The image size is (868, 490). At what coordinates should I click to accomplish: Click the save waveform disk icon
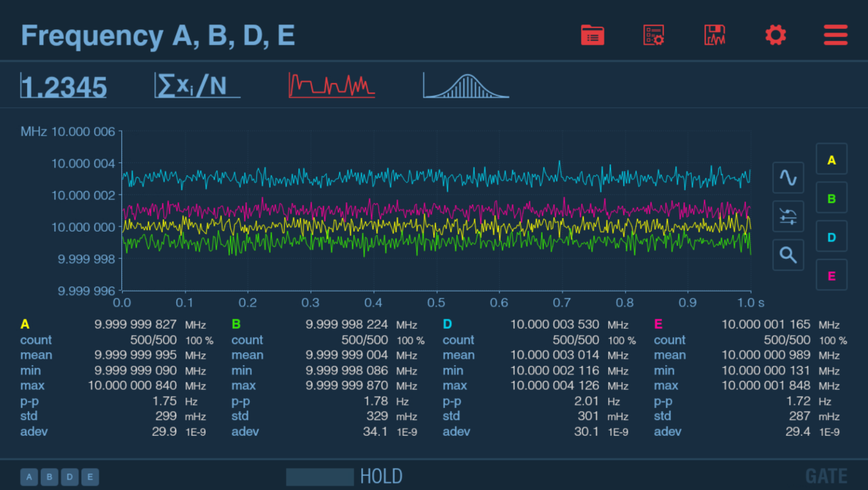(x=714, y=35)
